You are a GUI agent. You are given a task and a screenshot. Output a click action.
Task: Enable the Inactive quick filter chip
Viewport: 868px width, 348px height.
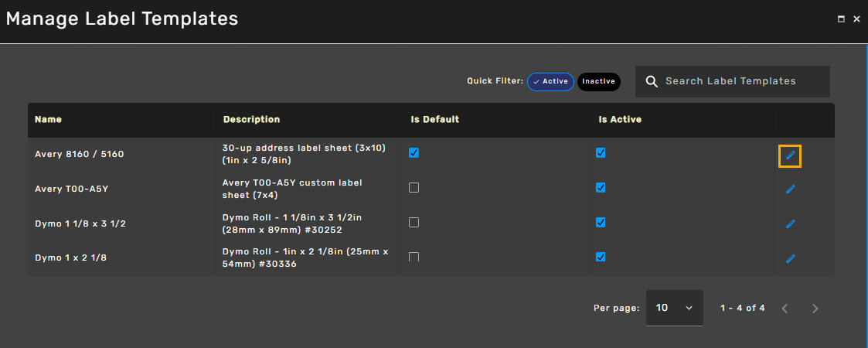click(598, 81)
